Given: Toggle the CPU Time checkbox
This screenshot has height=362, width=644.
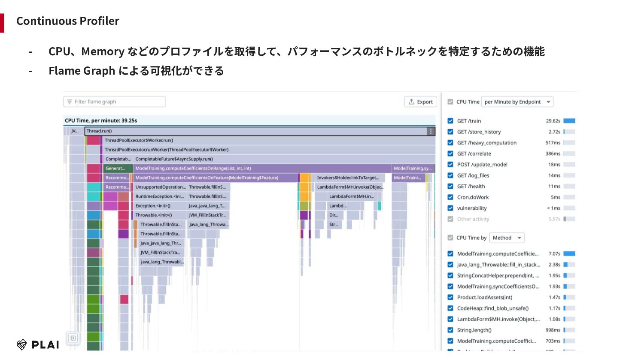Looking at the screenshot, I should click(x=450, y=102).
